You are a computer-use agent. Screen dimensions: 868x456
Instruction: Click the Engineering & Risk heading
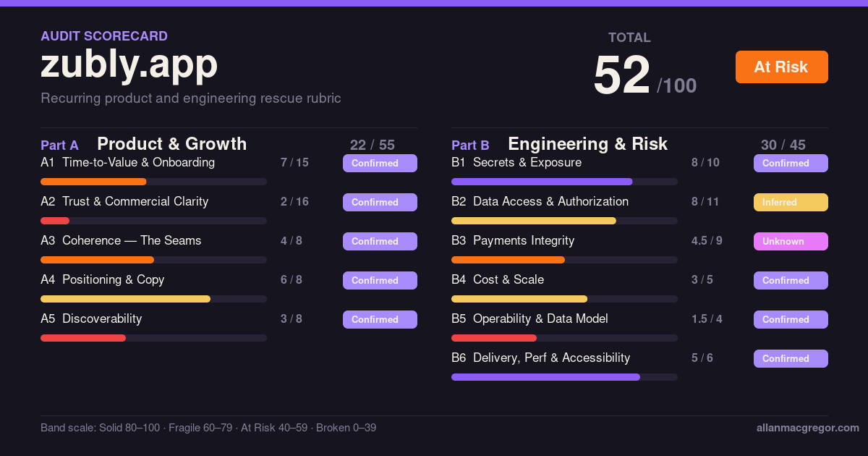[587, 144]
